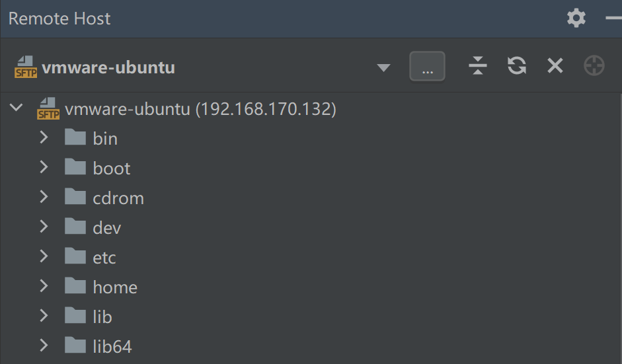The image size is (622, 364).
Task: Expand the etc folder
Action: 44,256
